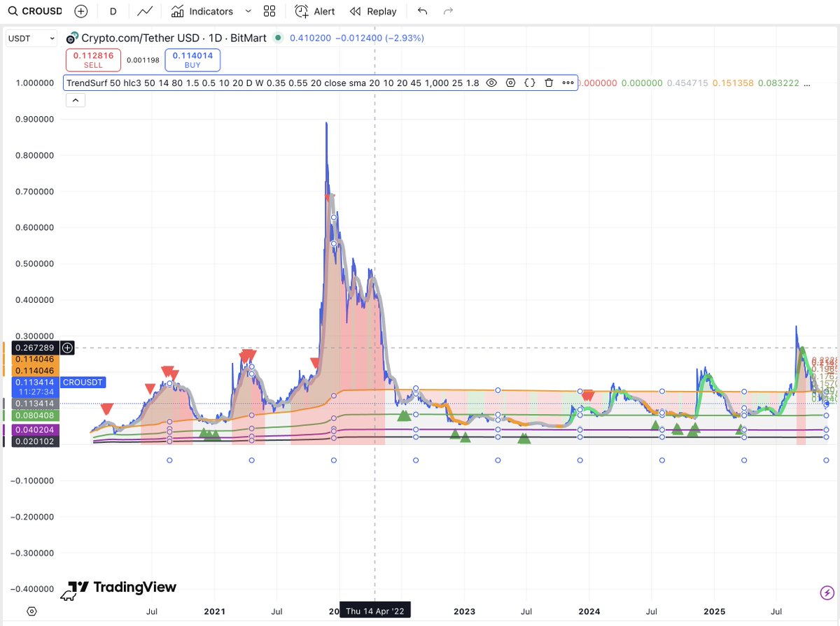Toggle chart auto-refresh lightning bolt

click(x=827, y=592)
